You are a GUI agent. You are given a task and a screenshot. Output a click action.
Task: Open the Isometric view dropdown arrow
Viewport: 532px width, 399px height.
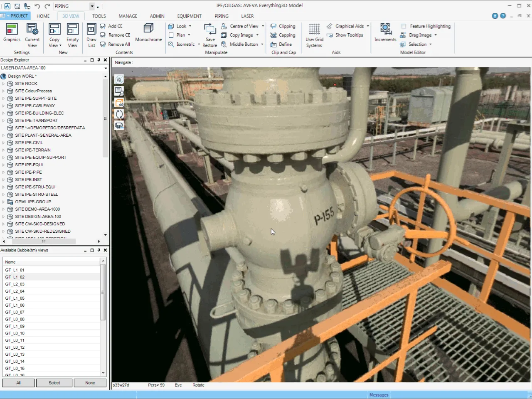[199, 44]
